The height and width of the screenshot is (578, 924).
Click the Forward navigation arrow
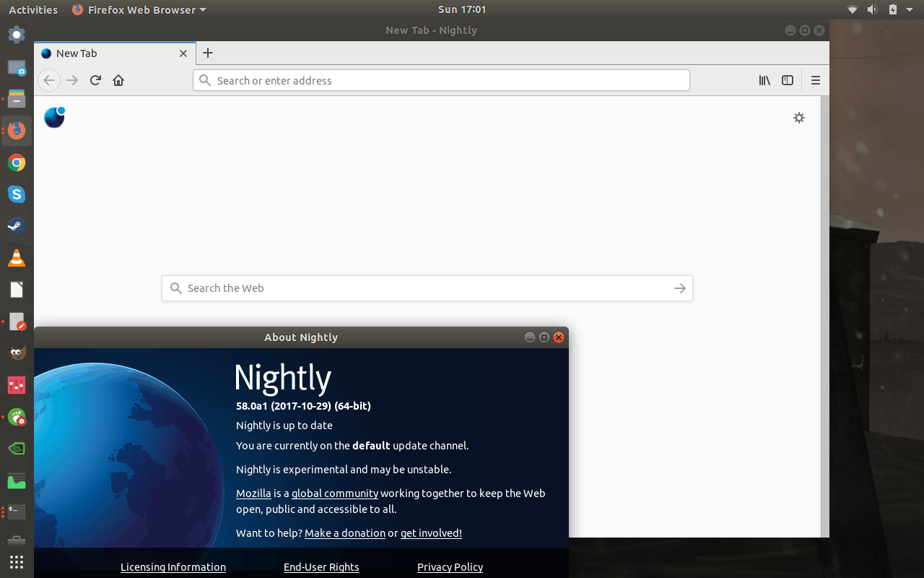point(72,80)
